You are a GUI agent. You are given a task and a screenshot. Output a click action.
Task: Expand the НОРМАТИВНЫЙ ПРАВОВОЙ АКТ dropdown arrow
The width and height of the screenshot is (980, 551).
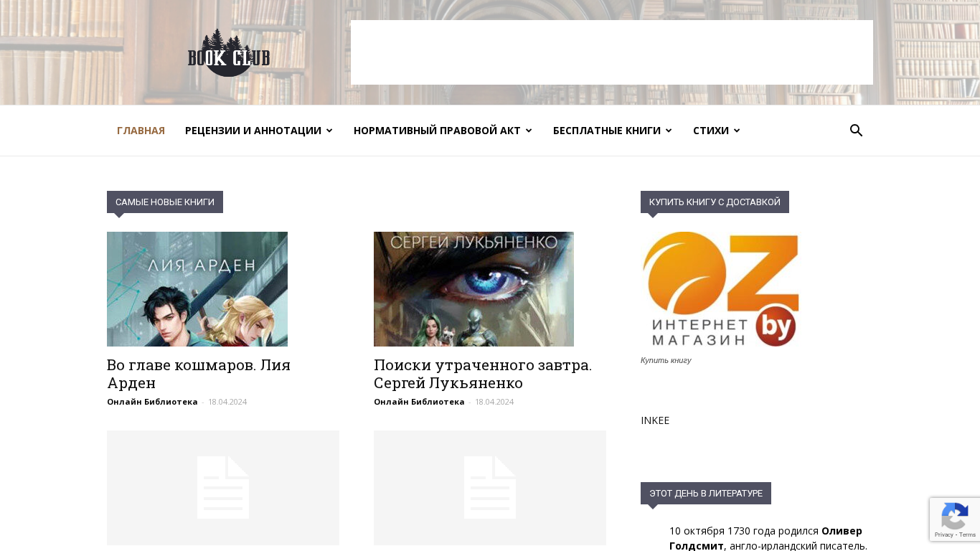point(529,131)
